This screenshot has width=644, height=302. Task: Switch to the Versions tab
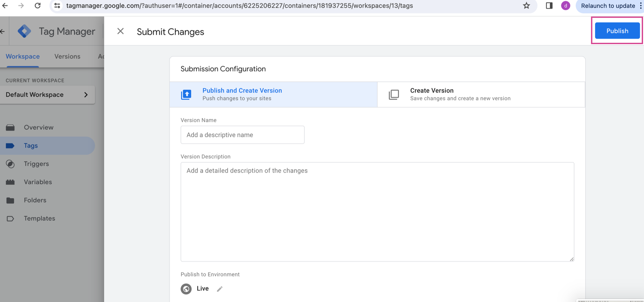tap(67, 56)
